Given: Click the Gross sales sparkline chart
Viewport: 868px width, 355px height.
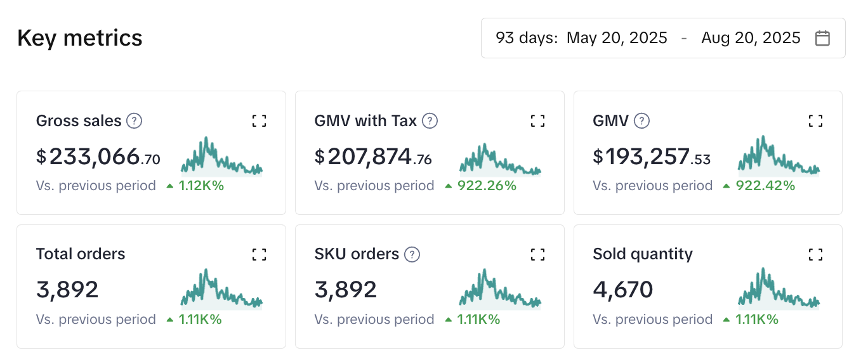Looking at the screenshot, I should tap(221, 157).
